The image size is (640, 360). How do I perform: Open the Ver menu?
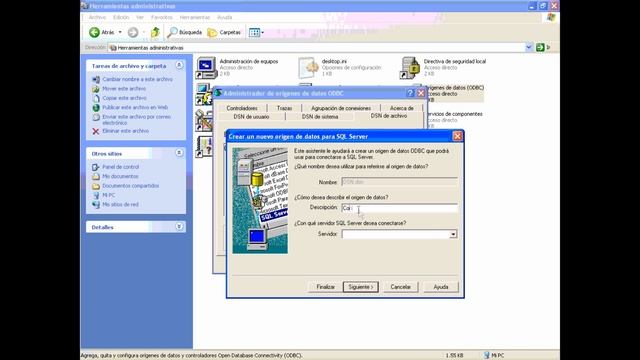tap(140, 17)
